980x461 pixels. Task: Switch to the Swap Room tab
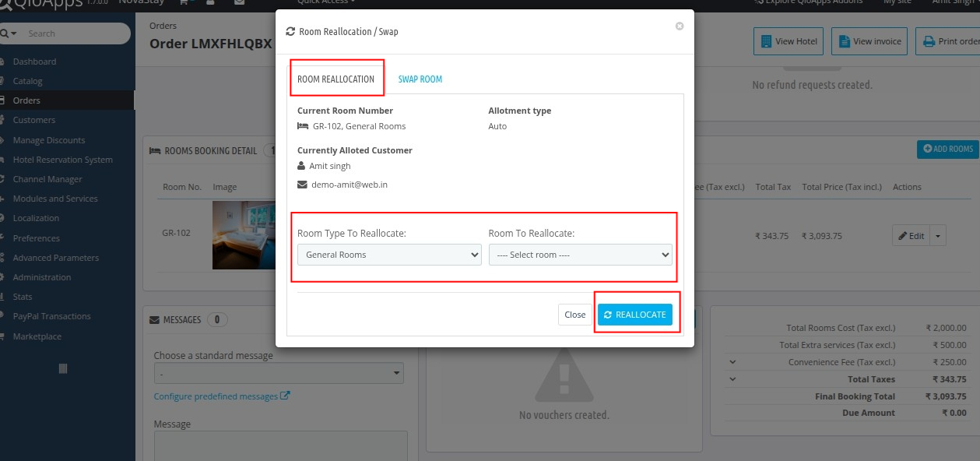pyautogui.click(x=420, y=79)
